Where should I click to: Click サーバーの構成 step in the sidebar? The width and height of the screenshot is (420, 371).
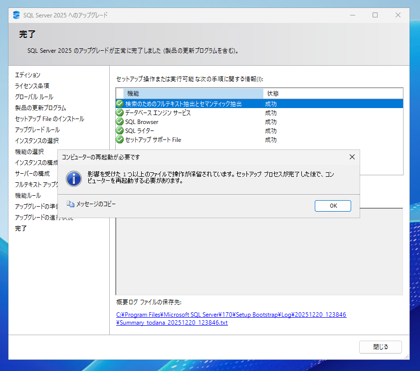pos(32,174)
